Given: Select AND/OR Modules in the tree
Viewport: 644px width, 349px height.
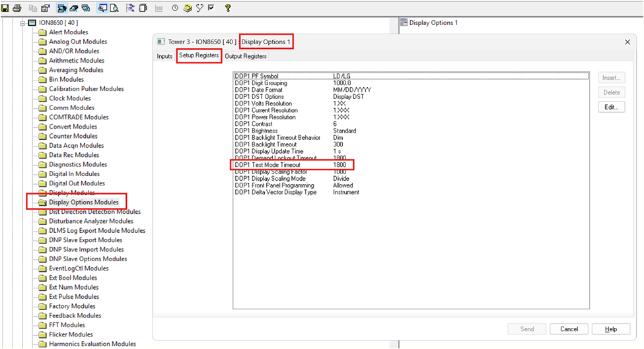Looking at the screenshot, I should coord(74,51).
